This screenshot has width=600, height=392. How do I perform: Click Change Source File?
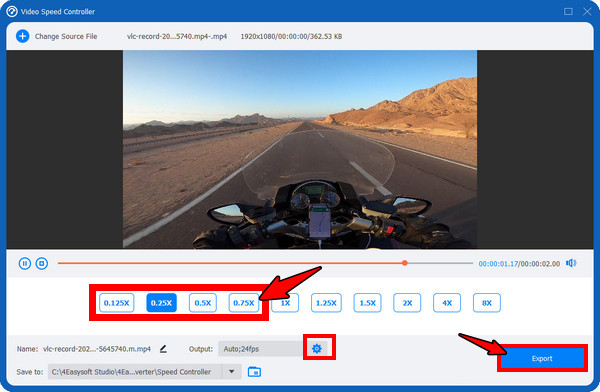[x=66, y=36]
